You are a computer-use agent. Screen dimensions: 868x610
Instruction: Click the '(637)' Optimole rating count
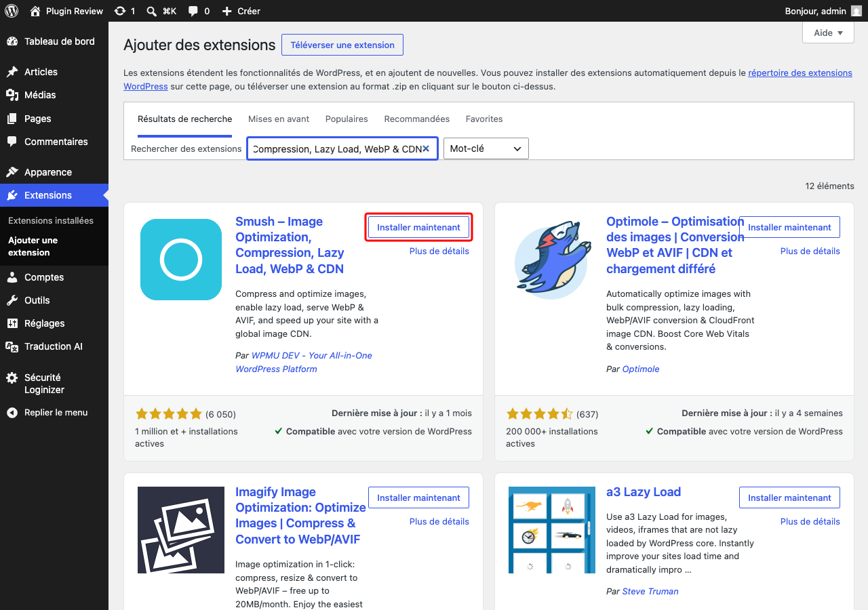pos(587,414)
